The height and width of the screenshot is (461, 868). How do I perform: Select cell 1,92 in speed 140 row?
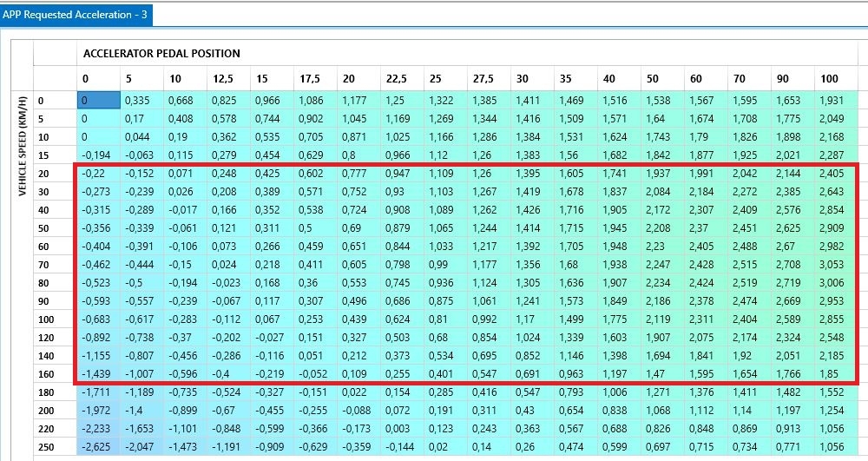(749, 356)
